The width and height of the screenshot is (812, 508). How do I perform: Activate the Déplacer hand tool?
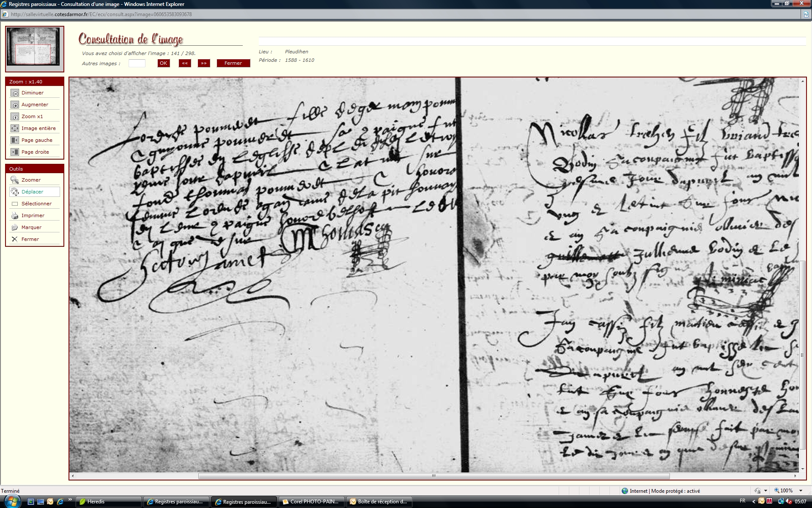[x=32, y=192]
